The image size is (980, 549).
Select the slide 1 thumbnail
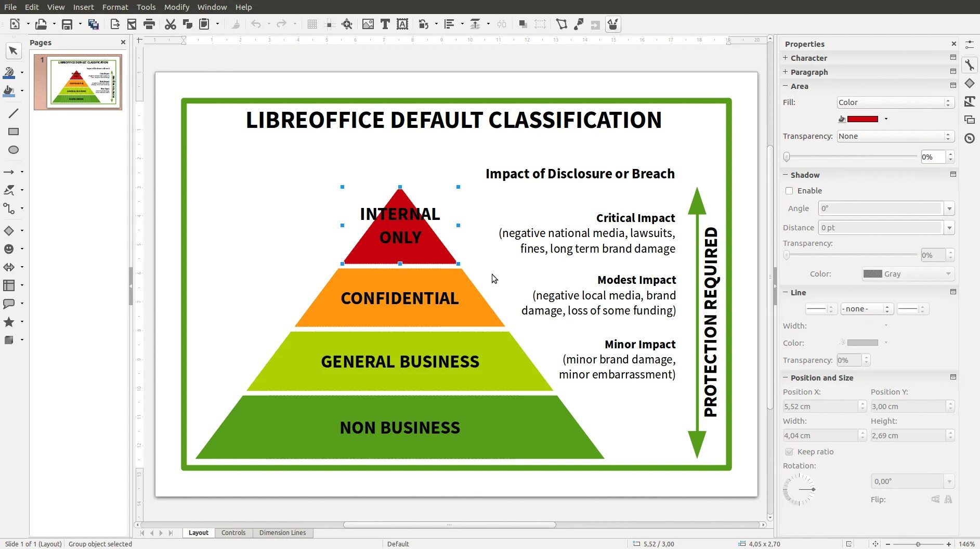[78, 82]
